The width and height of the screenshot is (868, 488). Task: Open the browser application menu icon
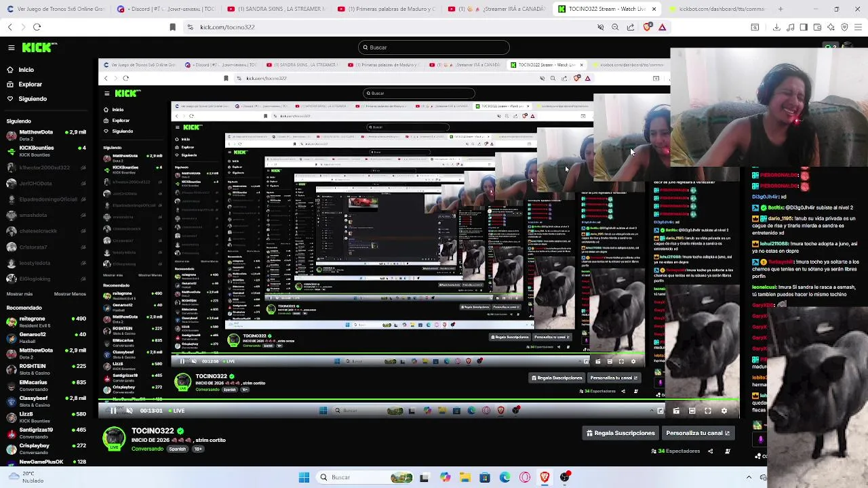coord(858,27)
